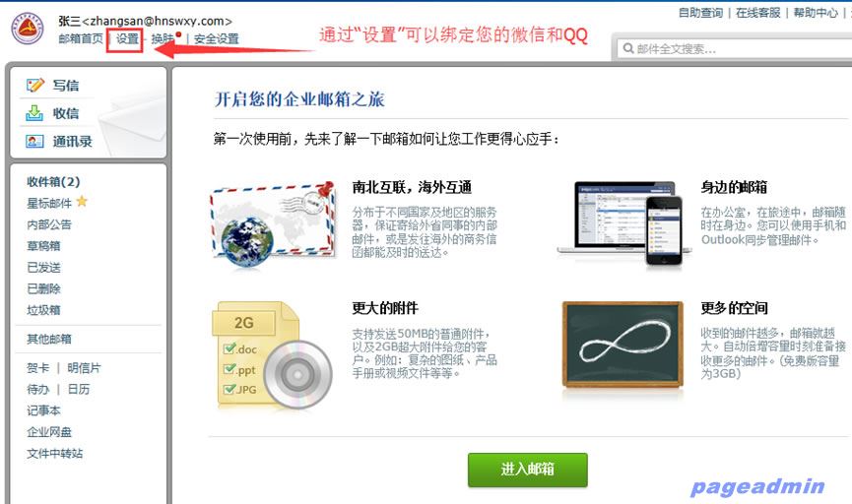Open the 垃圾箱 folder
This screenshot has height=504, width=852.
pyautogui.click(x=43, y=309)
